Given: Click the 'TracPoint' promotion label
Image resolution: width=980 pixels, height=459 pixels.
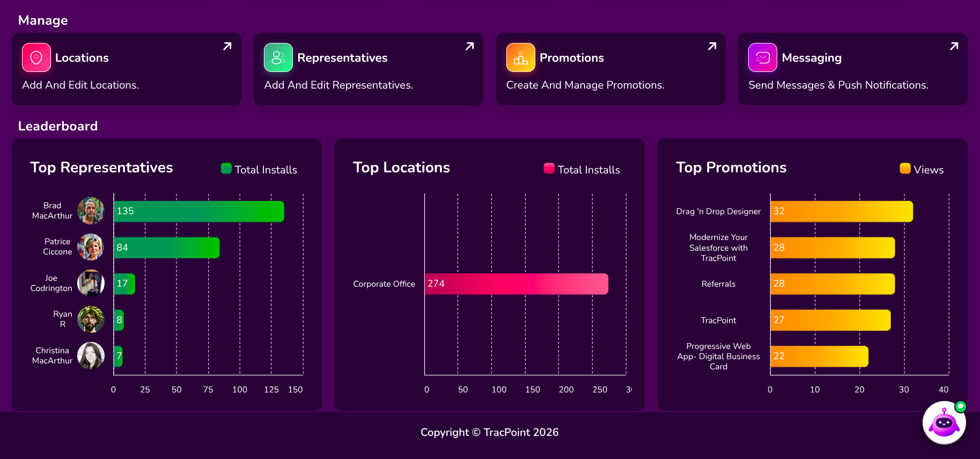Looking at the screenshot, I should pyautogui.click(x=718, y=320).
